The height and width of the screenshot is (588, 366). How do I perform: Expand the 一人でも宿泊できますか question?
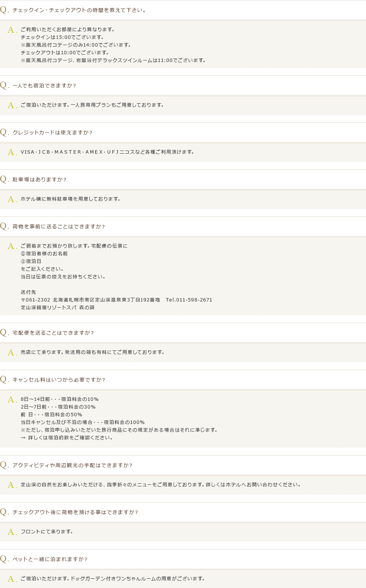tap(44, 85)
